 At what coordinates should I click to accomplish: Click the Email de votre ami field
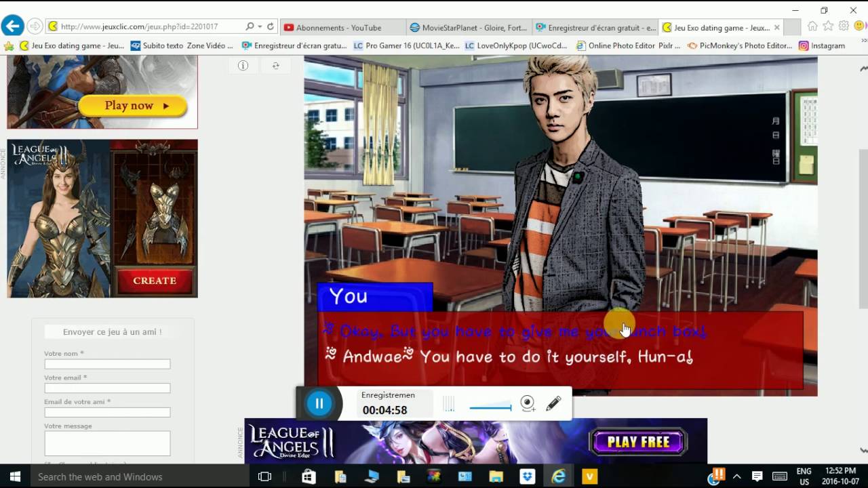pyautogui.click(x=107, y=412)
